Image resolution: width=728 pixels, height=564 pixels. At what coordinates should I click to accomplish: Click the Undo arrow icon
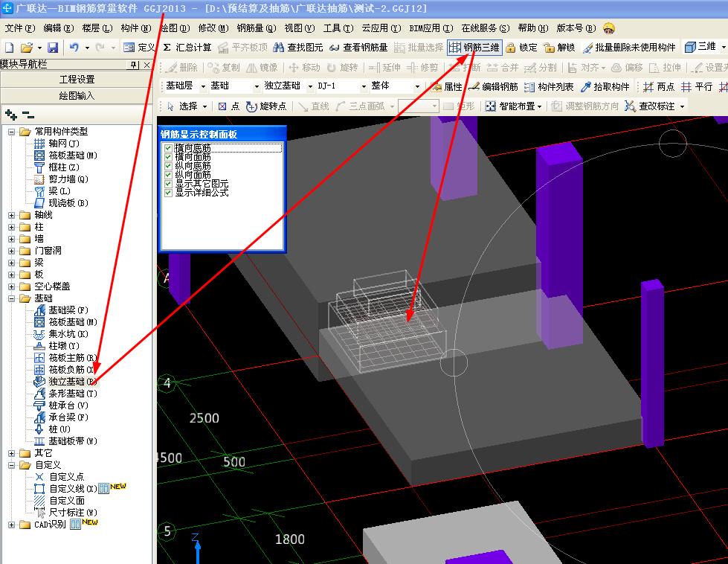point(74,48)
